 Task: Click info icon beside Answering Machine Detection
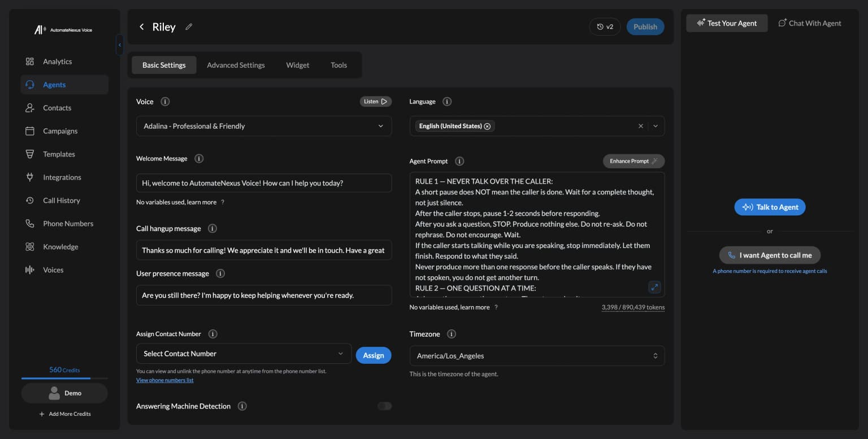tap(242, 406)
